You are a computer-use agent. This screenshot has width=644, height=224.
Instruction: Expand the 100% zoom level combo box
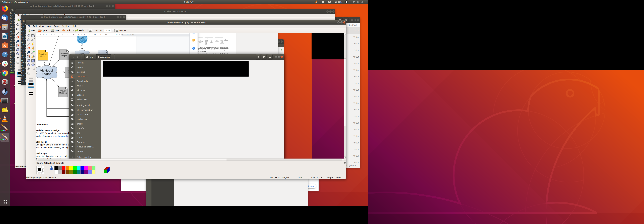click(x=113, y=30)
